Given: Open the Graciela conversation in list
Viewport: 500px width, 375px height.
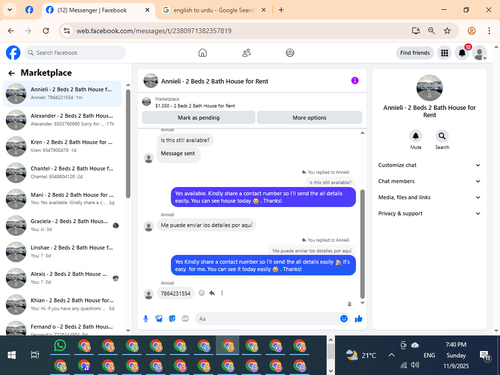Looking at the screenshot, I should (x=62, y=225).
